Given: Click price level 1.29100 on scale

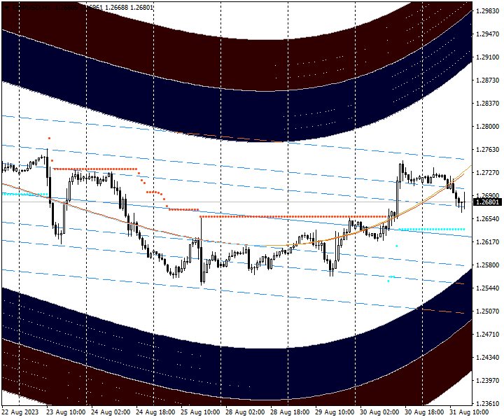Looking at the screenshot, I should tap(488, 57).
